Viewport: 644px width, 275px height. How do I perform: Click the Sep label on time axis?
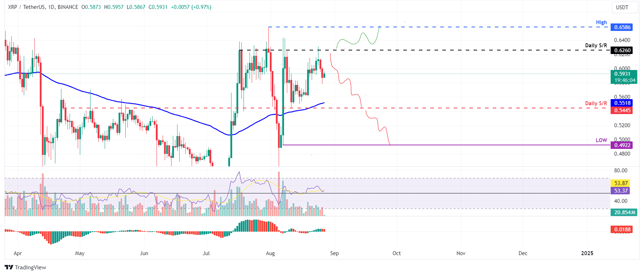point(334,253)
